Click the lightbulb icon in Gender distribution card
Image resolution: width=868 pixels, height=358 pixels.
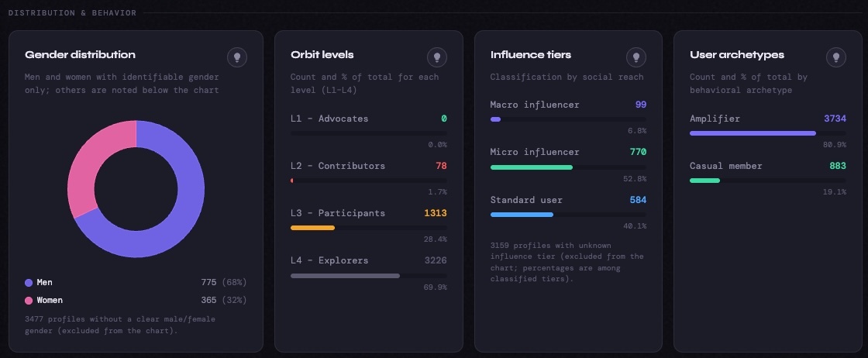tap(237, 57)
